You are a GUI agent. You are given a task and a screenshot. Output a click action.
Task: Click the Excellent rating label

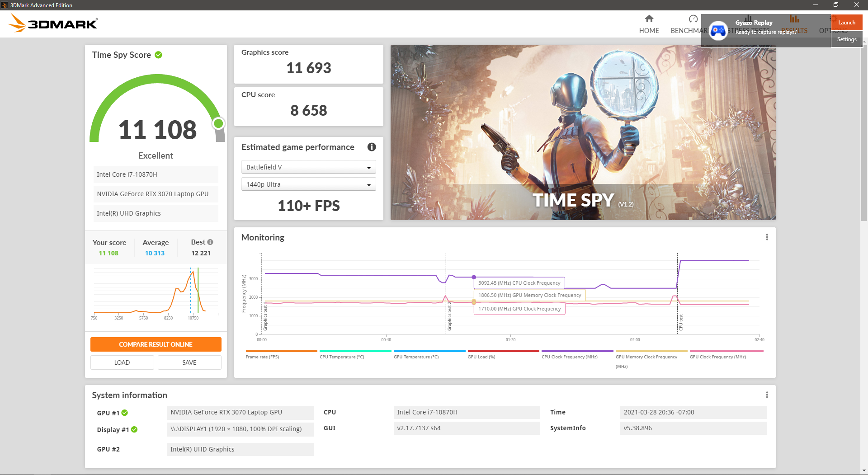click(x=156, y=155)
